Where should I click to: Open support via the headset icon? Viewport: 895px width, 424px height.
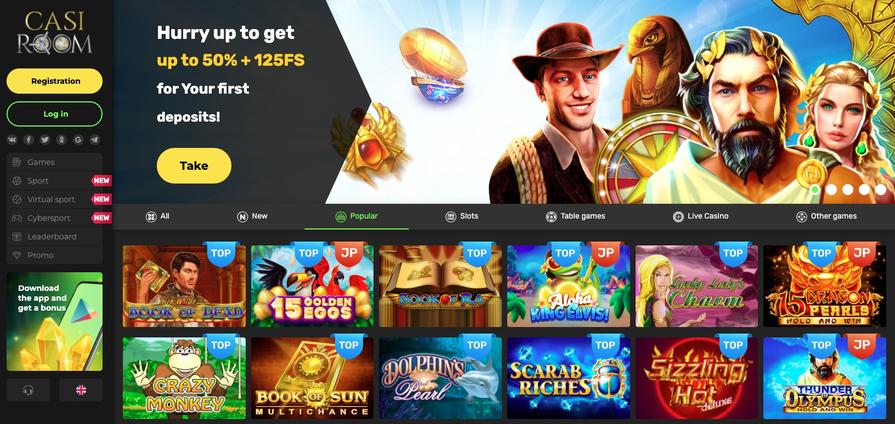coord(28,390)
